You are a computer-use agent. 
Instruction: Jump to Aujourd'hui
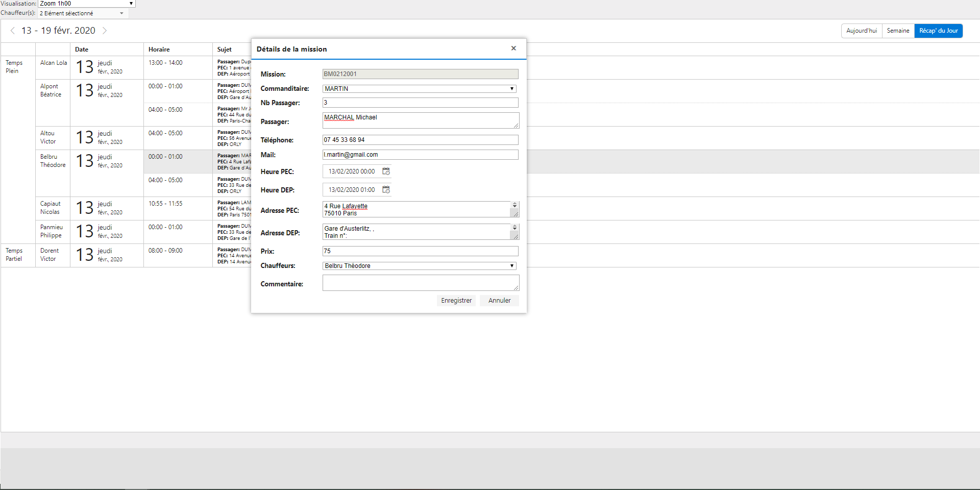pyautogui.click(x=862, y=31)
